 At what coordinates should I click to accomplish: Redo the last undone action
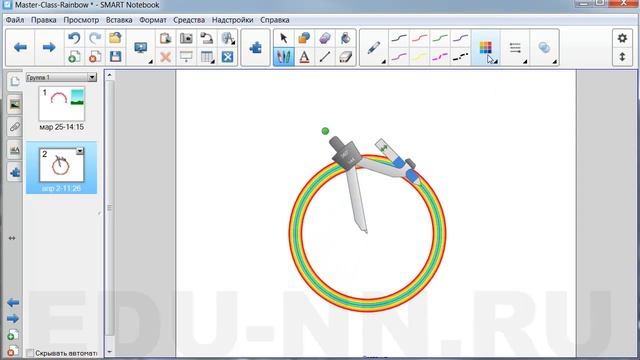(95, 38)
